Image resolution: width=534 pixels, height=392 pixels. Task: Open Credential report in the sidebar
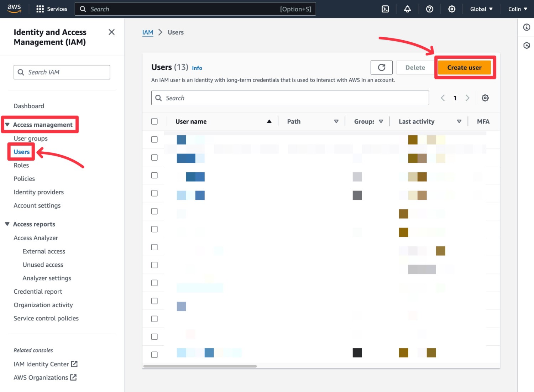tap(38, 291)
